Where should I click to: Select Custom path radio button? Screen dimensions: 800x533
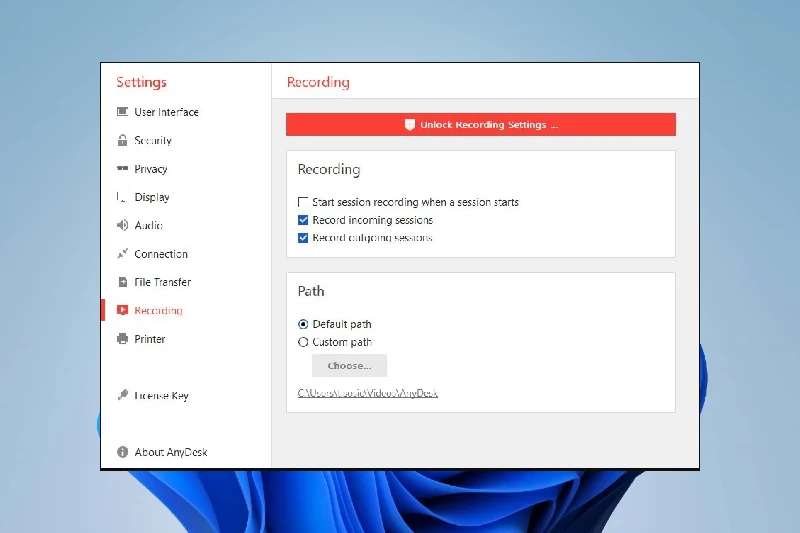pos(303,342)
